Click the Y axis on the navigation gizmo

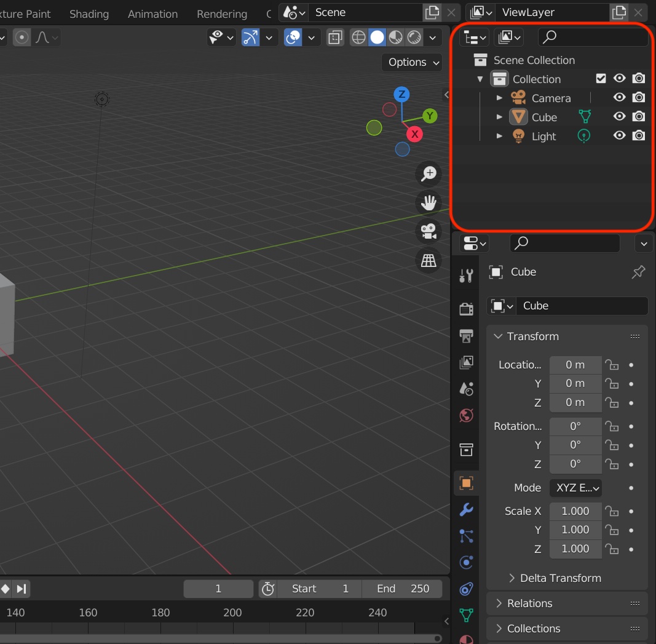[x=430, y=116]
